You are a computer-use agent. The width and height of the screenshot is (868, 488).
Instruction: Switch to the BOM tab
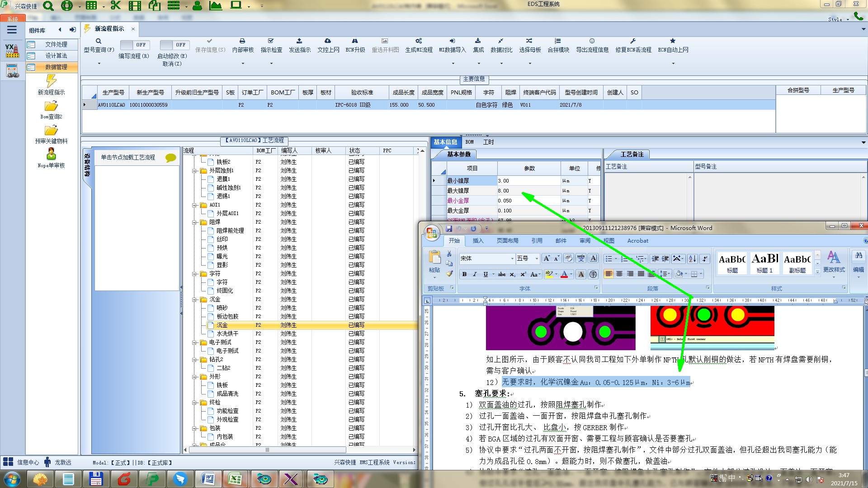470,142
